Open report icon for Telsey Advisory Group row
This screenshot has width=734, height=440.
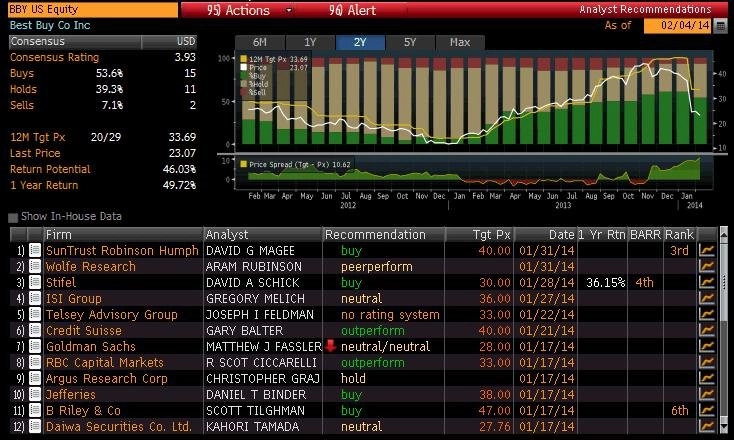pyautogui.click(x=35, y=314)
